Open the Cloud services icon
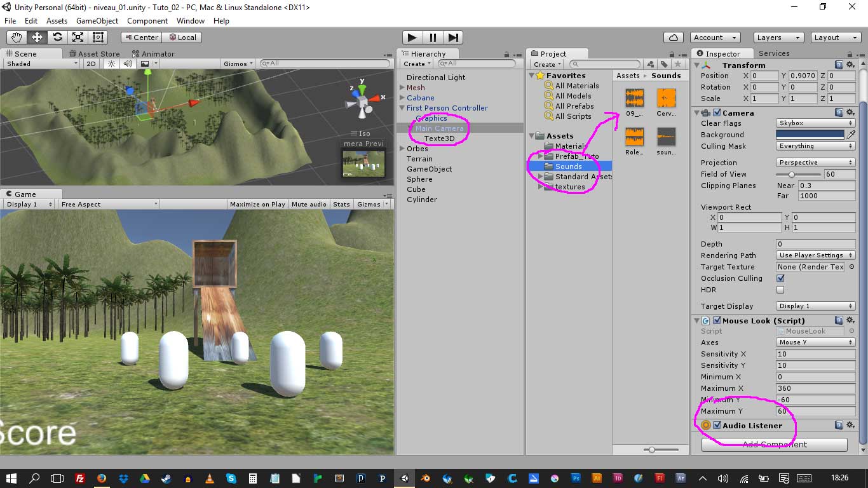This screenshot has height=488, width=868. point(673,37)
